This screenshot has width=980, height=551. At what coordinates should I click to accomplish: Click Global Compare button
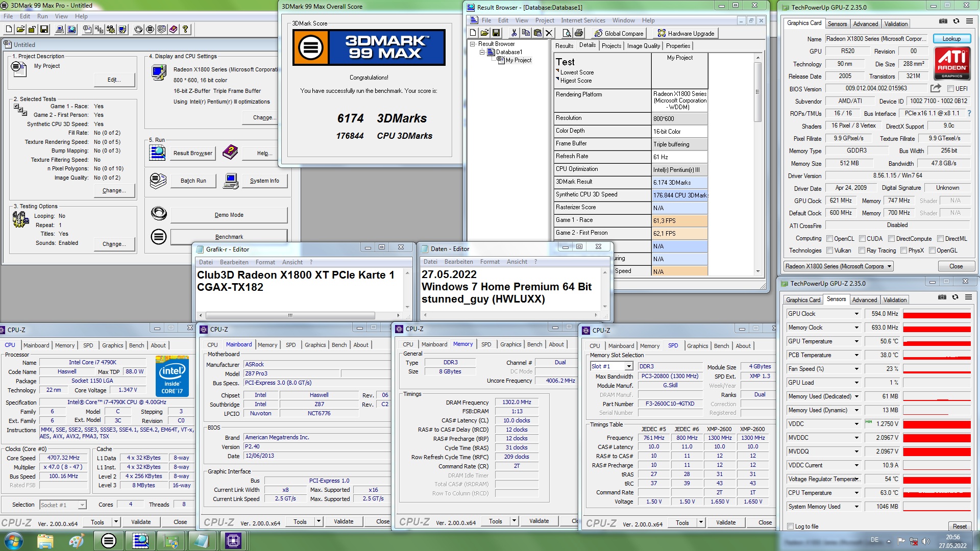(x=619, y=33)
